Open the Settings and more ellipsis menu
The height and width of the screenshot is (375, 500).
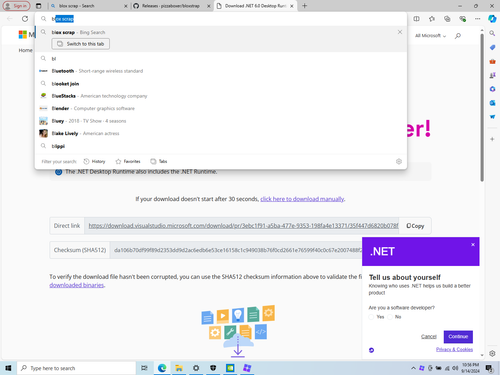(478, 19)
